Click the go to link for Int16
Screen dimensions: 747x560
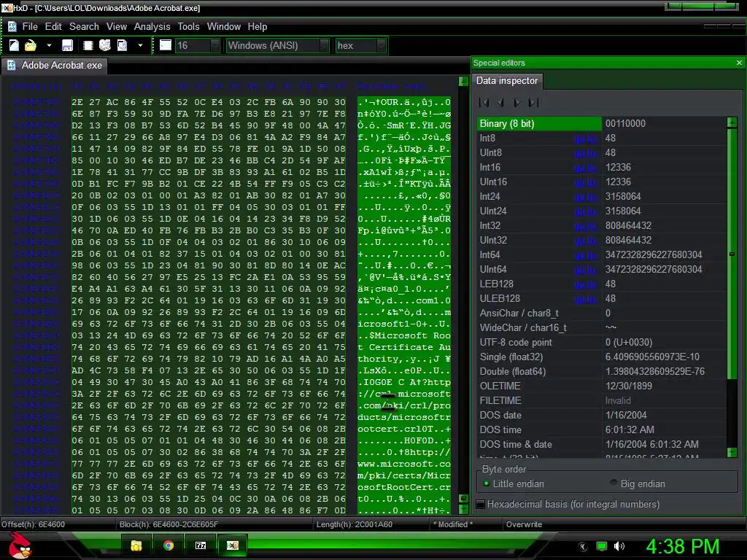[x=586, y=168]
